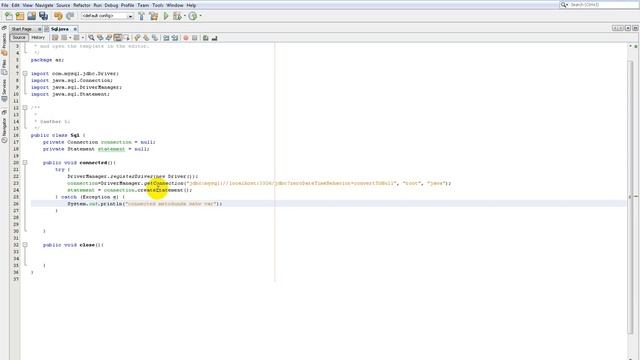Open the Debug Project dropdown arrow
640x360 pixels.
(184, 16)
